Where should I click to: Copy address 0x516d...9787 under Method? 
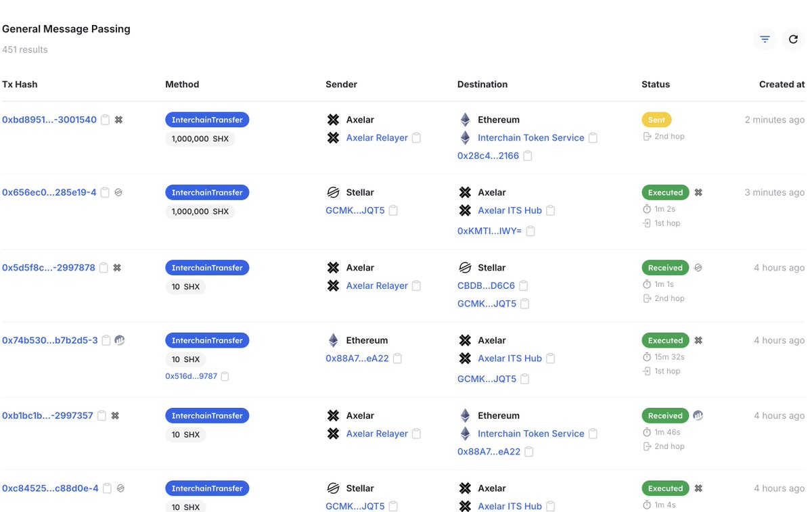click(225, 376)
